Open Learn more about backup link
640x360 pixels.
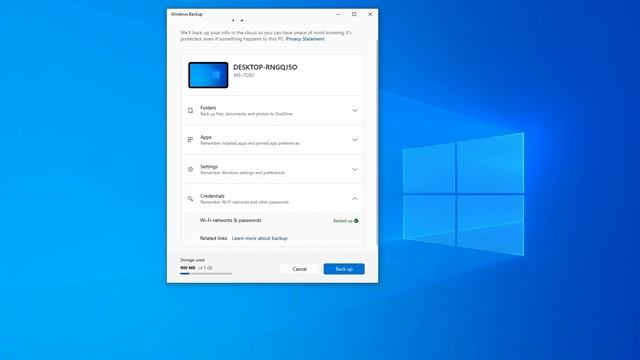(260, 238)
